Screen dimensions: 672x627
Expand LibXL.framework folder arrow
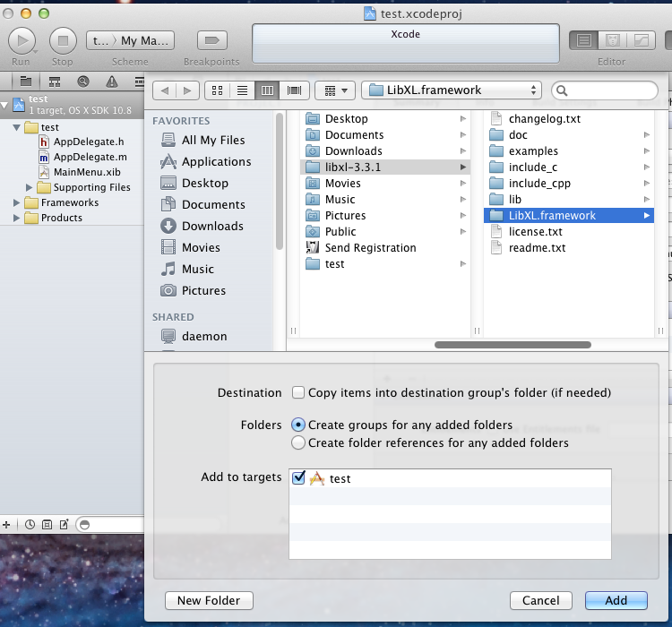coord(647,216)
